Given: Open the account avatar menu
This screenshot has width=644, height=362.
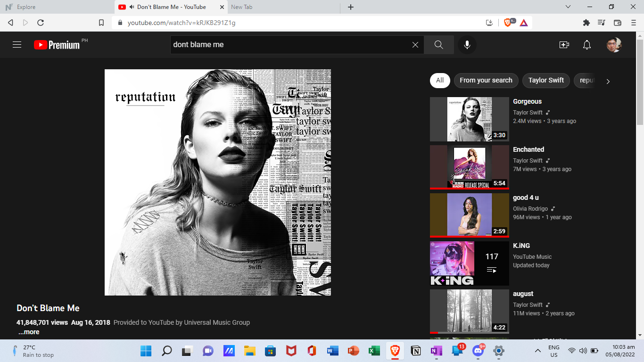Looking at the screenshot, I should 614,45.
